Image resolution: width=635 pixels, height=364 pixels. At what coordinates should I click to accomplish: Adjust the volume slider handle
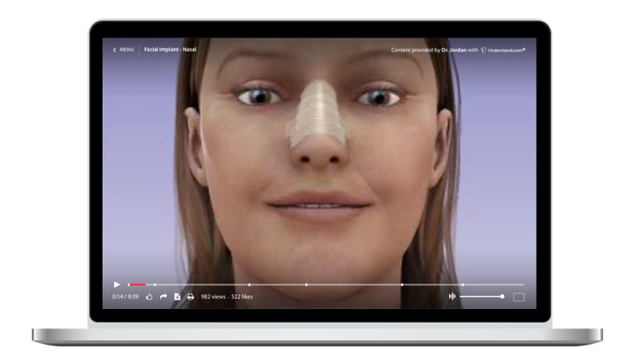coord(502,297)
